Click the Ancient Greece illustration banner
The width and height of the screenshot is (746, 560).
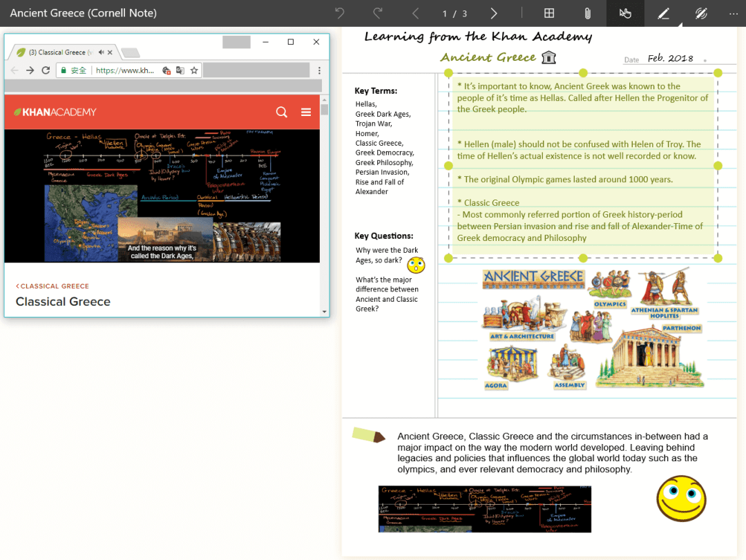pyautogui.click(x=533, y=278)
